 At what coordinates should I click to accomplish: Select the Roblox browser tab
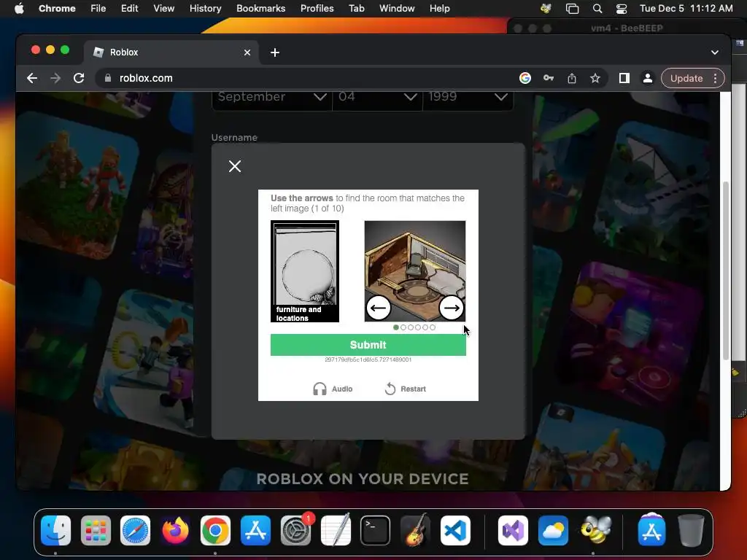click(x=171, y=52)
